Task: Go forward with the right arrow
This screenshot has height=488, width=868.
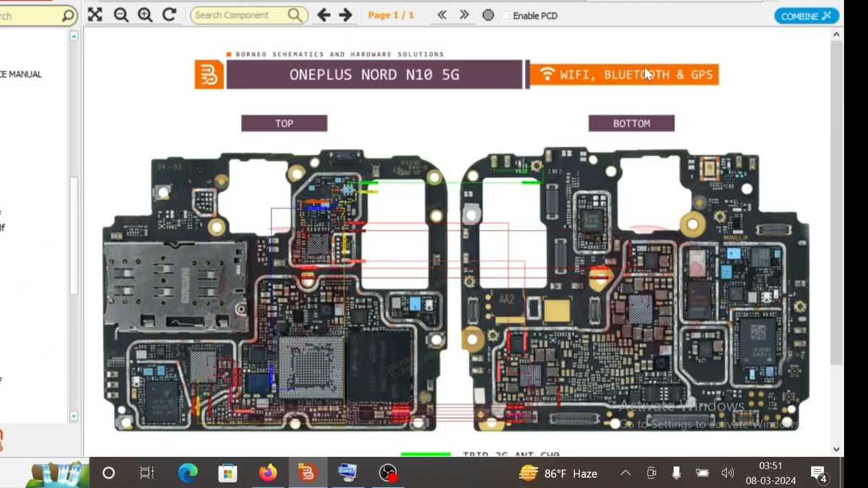Action: pos(346,14)
